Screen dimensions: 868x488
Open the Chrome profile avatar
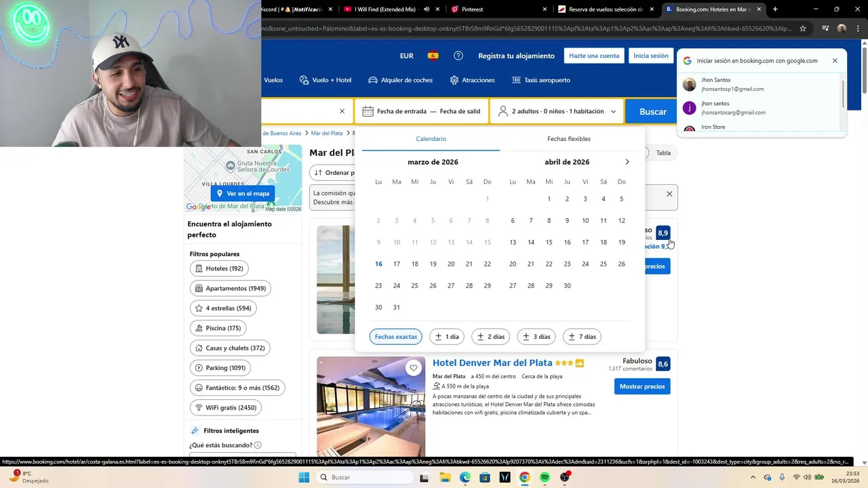[842, 28]
